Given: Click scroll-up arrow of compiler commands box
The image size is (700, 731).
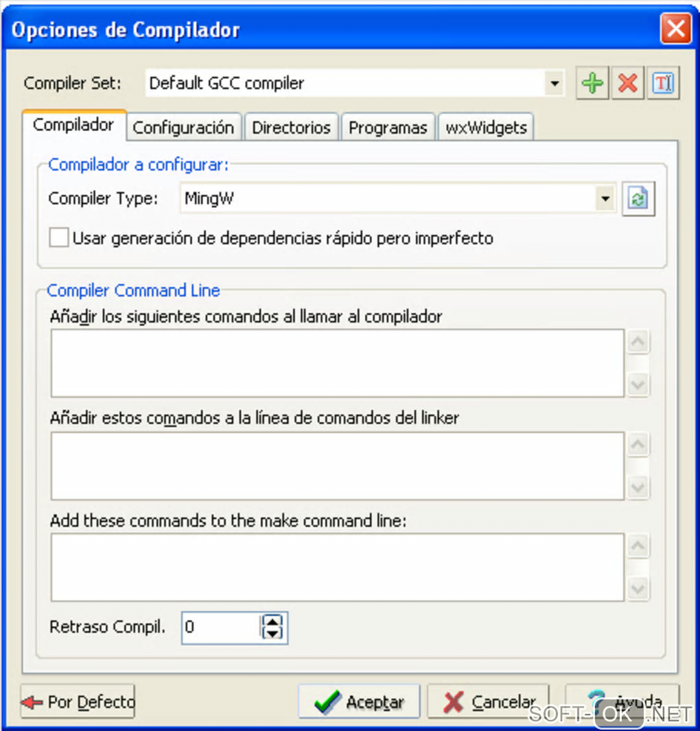Looking at the screenshot, I should pos(638,343).
